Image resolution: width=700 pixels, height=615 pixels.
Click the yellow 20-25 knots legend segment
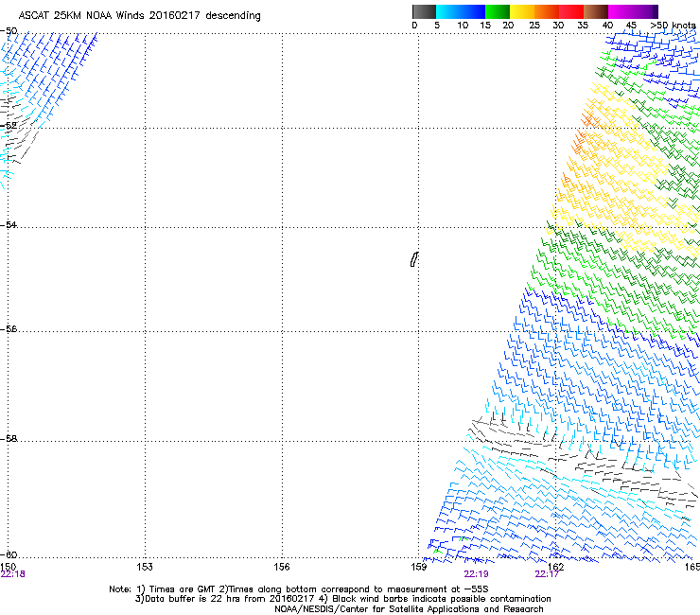click(522, 11)
